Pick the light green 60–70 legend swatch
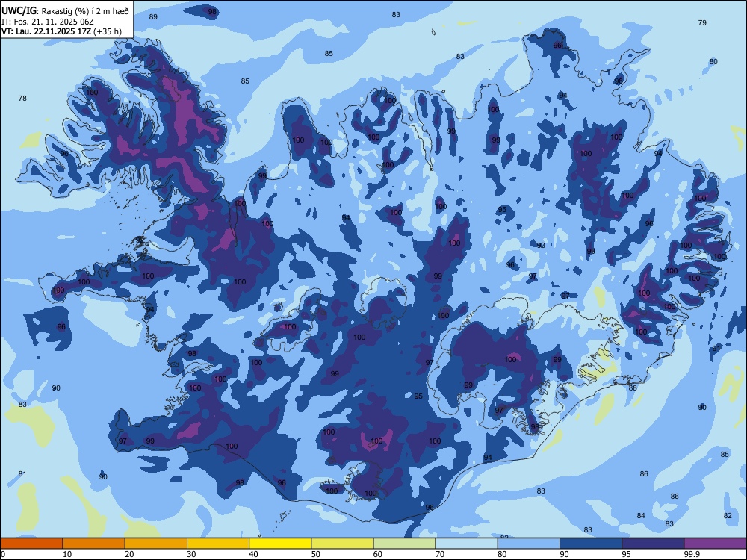Image resolution: width=747 pixels, height=560 pixels. pyautogui.click(x=404, y=544)
